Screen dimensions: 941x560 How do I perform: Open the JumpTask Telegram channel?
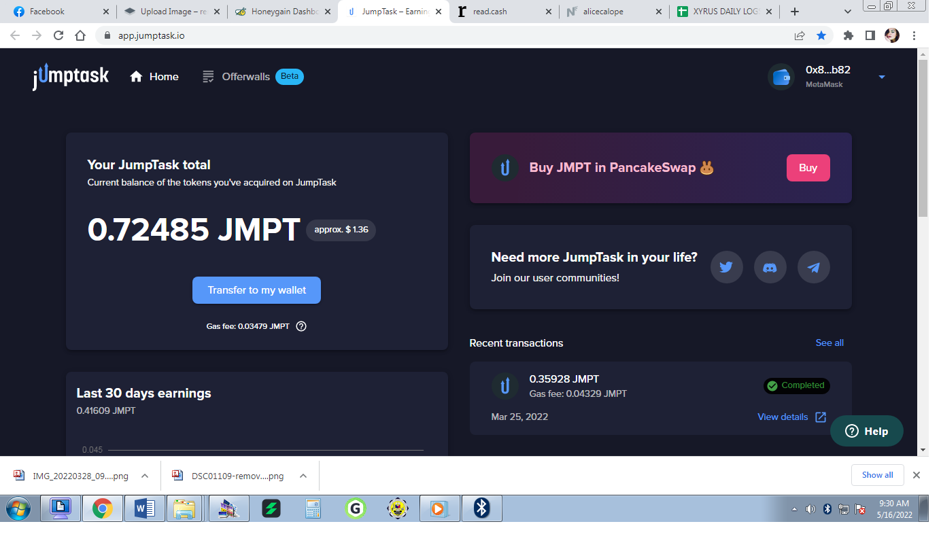813,267
